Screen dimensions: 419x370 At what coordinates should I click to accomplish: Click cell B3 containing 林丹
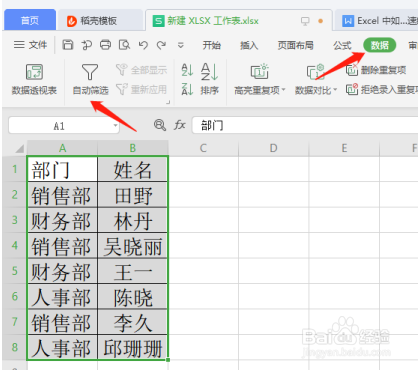(x=133, y=220)
